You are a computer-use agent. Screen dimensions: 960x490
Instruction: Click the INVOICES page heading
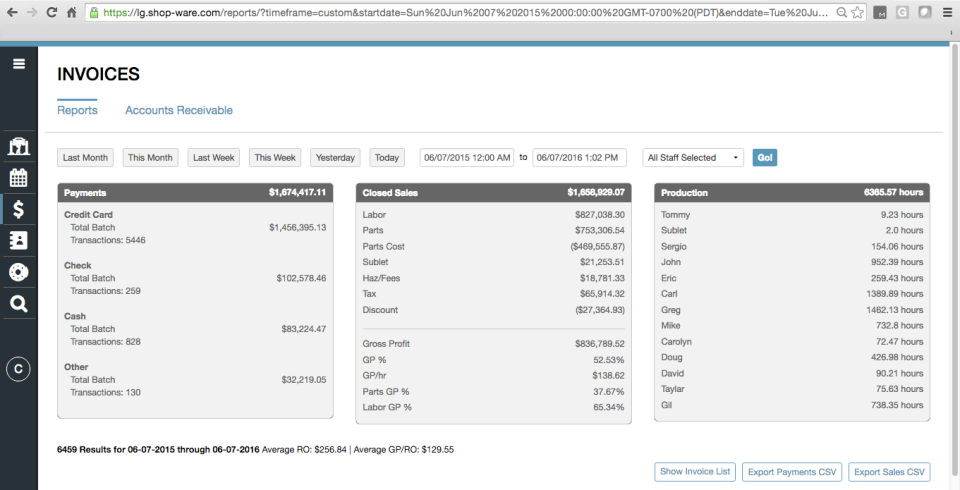pyautogui.click(x=99, y=75)
